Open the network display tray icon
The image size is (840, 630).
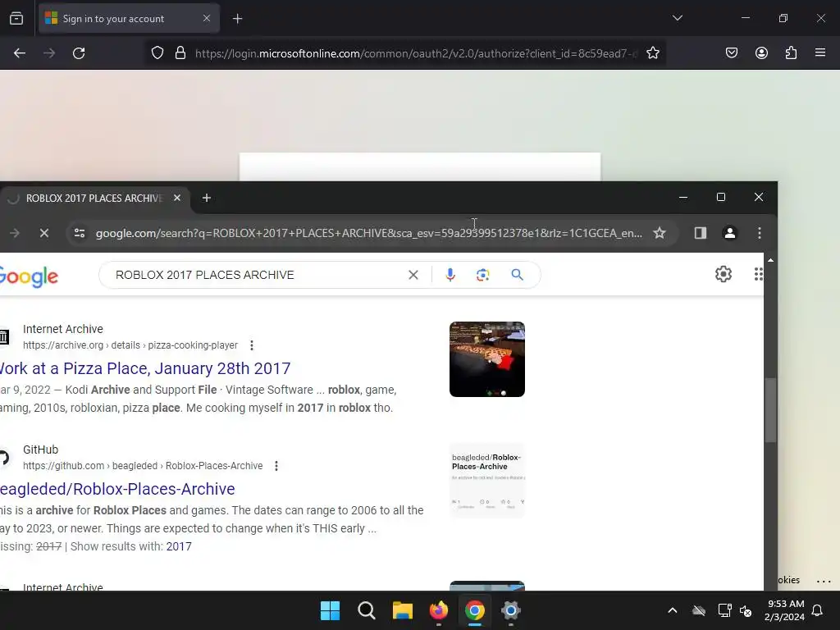click(724, 610)
